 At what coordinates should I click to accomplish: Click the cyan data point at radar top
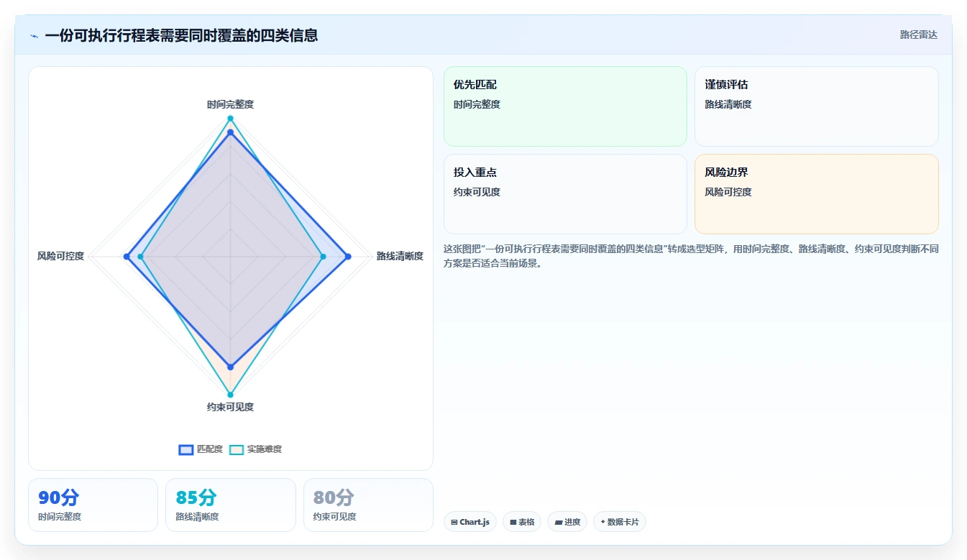coord(230,118)
